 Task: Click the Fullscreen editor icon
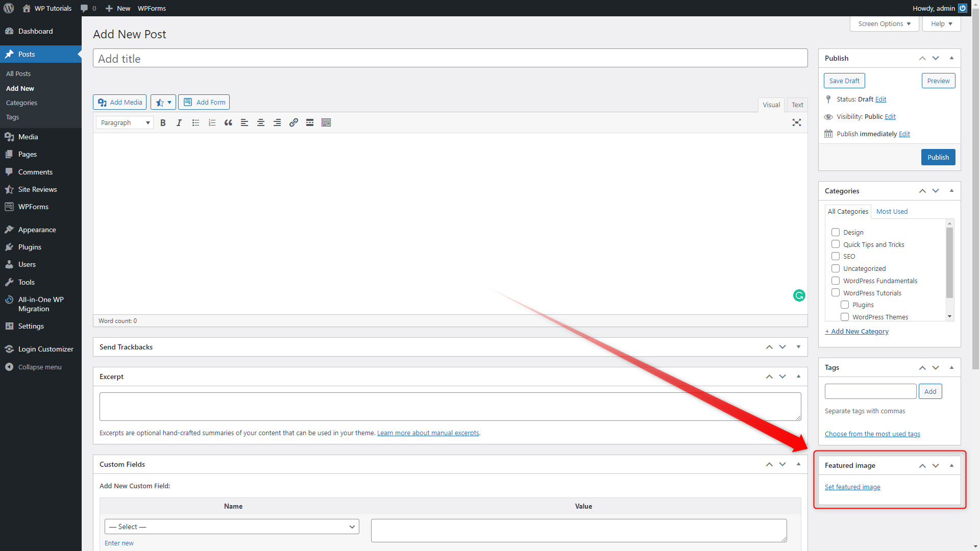pyautogui.click(x=796, y=122)
